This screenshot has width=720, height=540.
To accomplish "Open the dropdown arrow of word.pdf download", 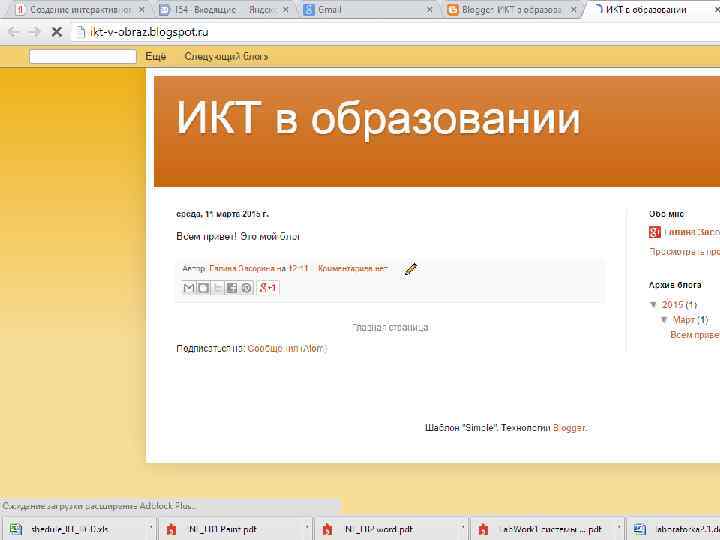I will [463, 528].
